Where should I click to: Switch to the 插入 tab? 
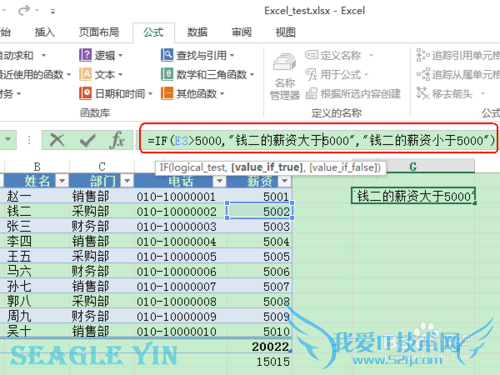[45, 32]
